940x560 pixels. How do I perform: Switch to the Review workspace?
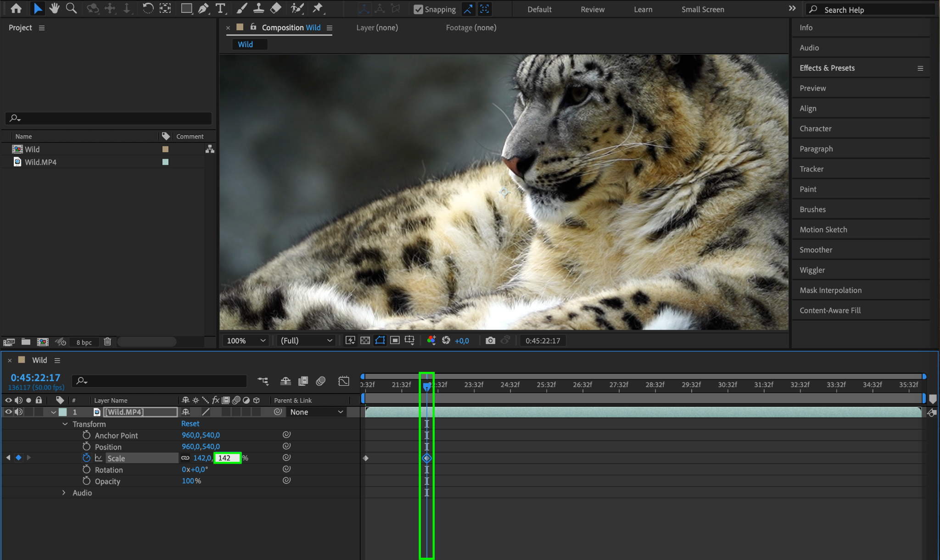592,9
